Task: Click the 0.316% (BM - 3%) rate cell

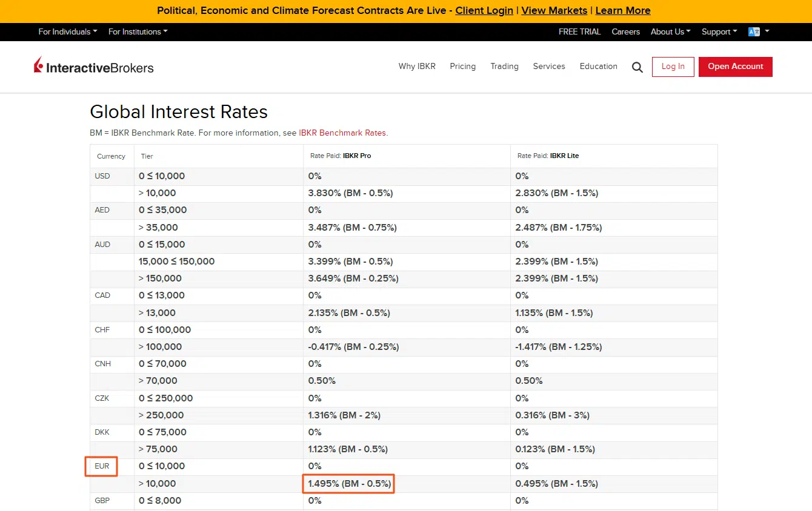Action: coord(614,415)
